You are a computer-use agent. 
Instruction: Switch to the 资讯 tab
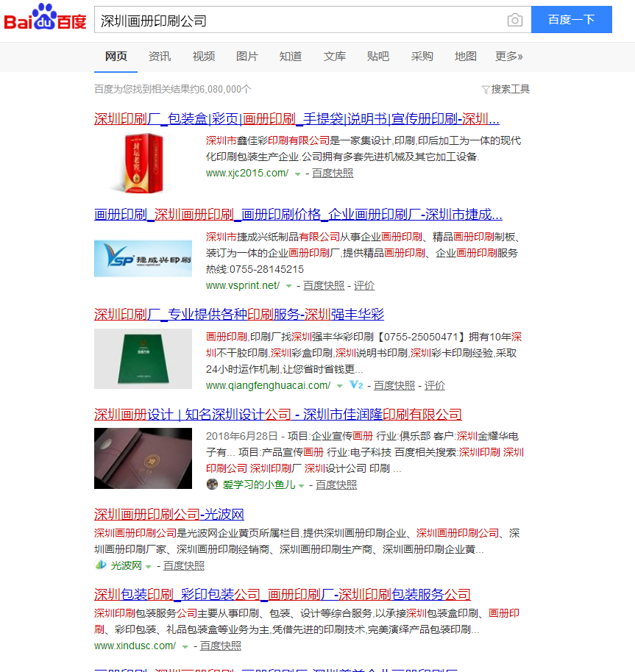pyautogui.click(x=160, y=57)
